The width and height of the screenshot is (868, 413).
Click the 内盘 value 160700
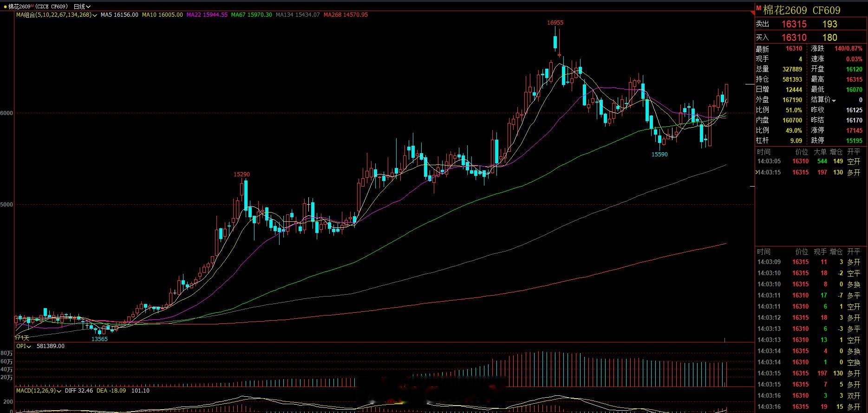(792, 120)
